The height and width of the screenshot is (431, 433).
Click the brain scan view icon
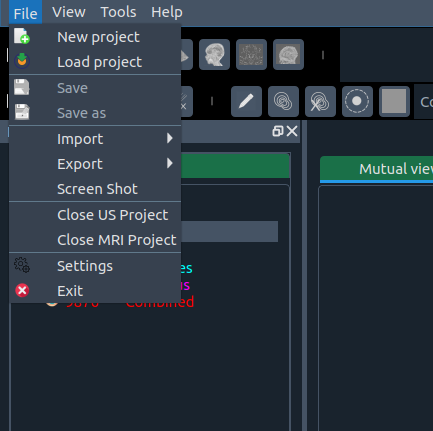[x=288, y=54]
